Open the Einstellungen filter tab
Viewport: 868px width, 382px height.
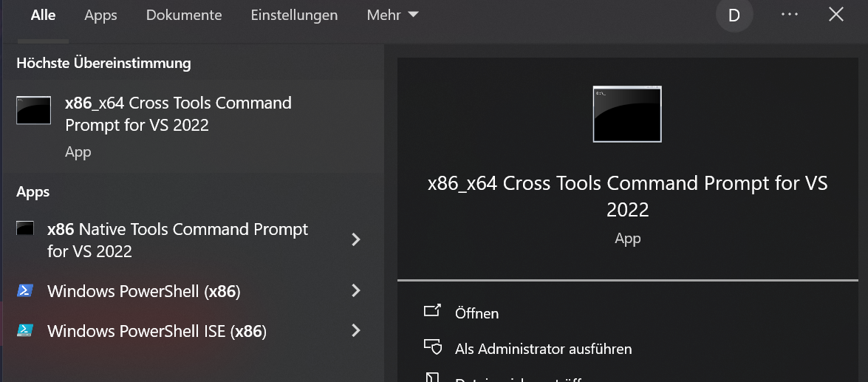[x=294, y=16]
